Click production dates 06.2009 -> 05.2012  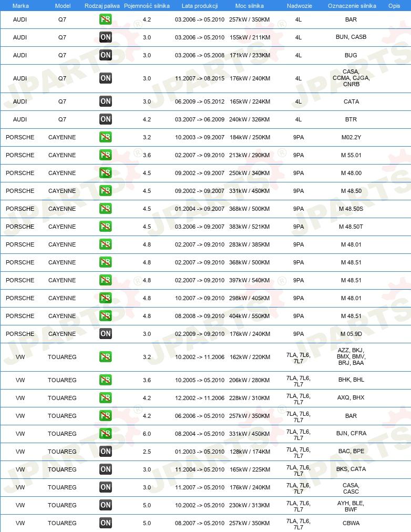[x=200, y=101]
